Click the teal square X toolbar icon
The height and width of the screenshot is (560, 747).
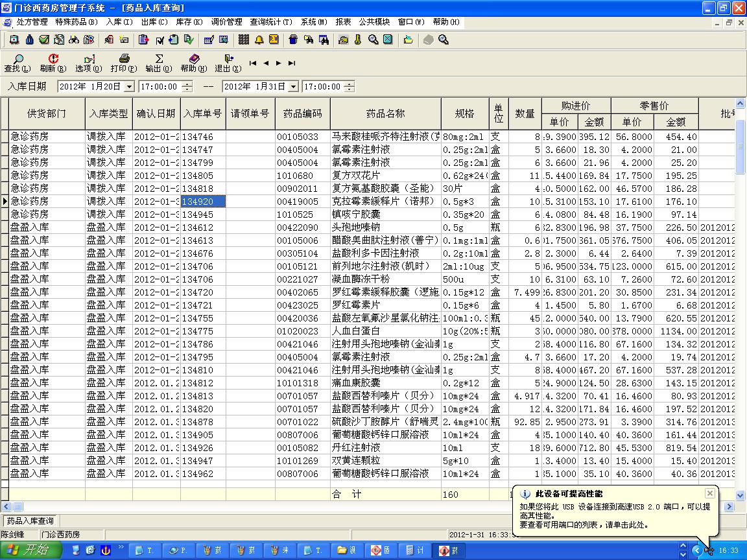click(x=388, y=40)
